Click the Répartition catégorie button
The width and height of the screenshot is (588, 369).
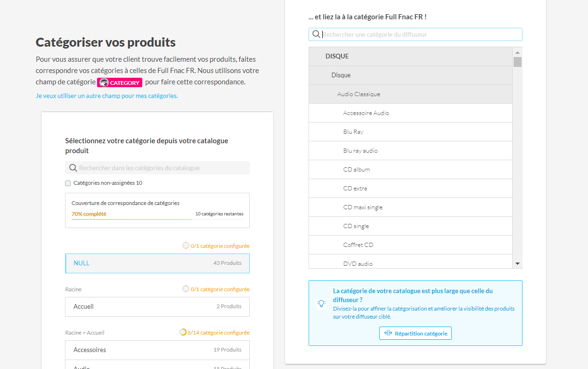[x=415, y=333]
